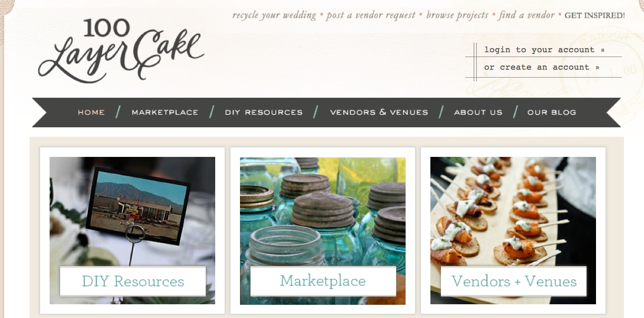Open the Home menu item
The height and width of the screenshot is (318, 644).
pyautogui.click(x=91, y=113)
